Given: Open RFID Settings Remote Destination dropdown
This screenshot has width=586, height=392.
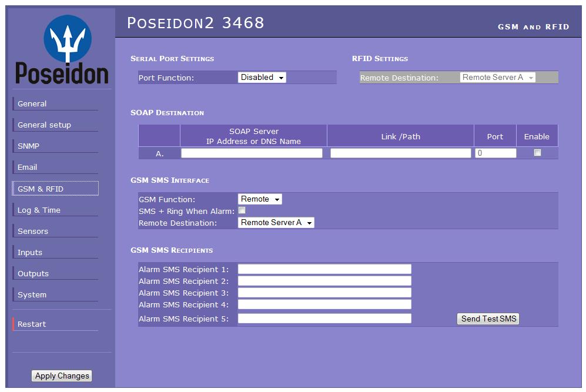Looking at the screenshot, I should click(x=497, y=78).
